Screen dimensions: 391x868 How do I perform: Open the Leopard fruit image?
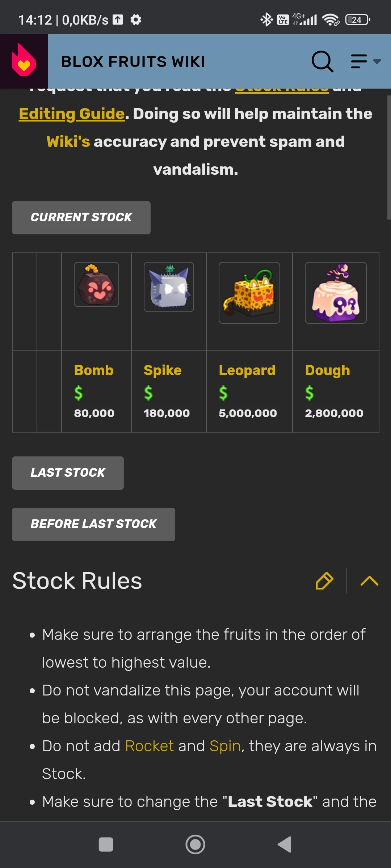pos(249,293)
